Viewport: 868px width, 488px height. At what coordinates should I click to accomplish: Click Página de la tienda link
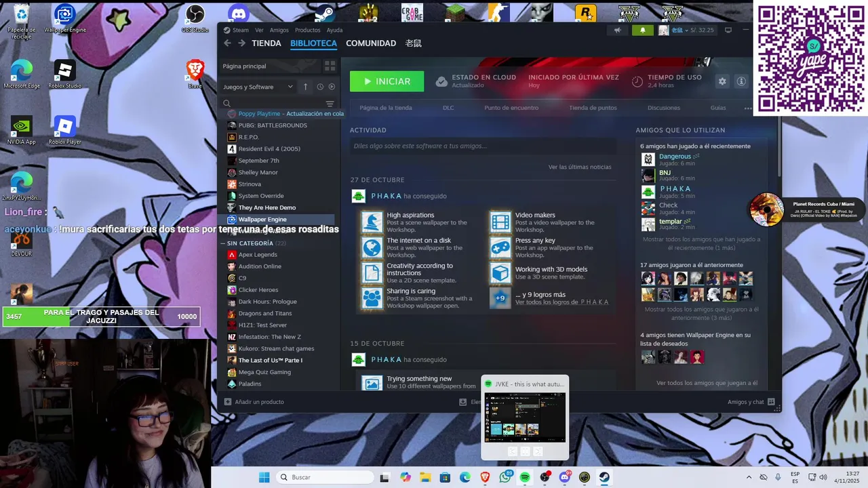pyautogui.click(x=385, y=108)
